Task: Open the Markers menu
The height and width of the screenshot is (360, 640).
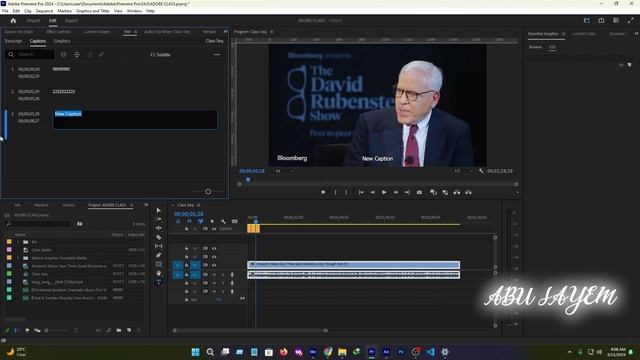Action: [x=64, y=11]
